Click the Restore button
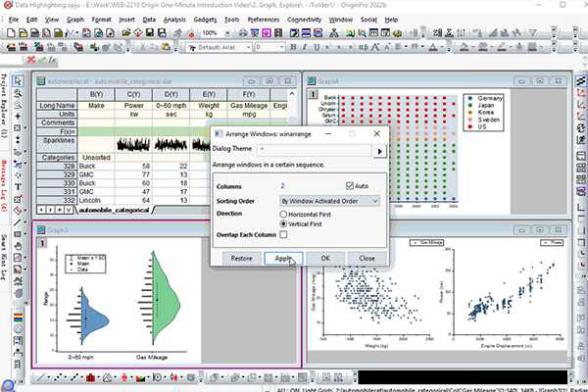Screen dimensions: 588x392 [240, 258]
